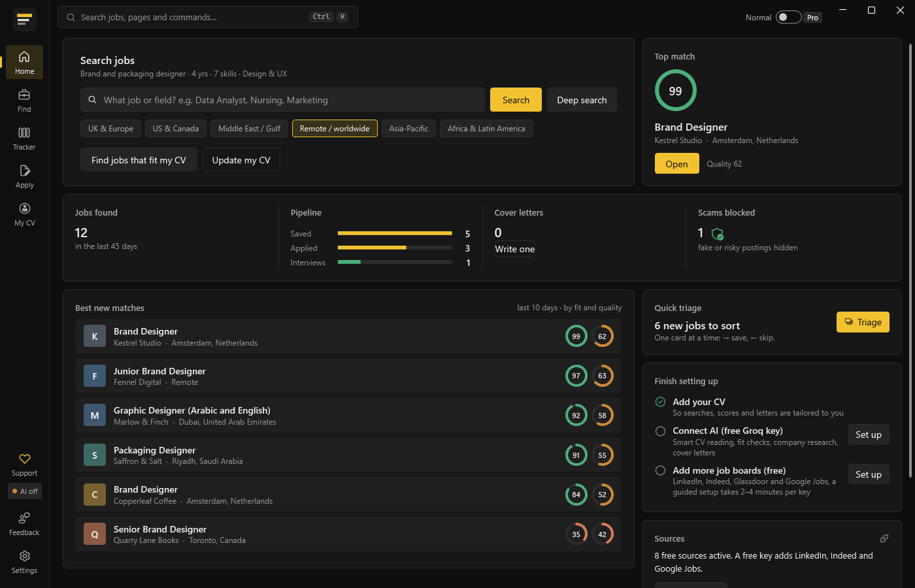Start the Triage of new jobs
This screenshot has height=588, width=915.
click(x=863, y=322)
